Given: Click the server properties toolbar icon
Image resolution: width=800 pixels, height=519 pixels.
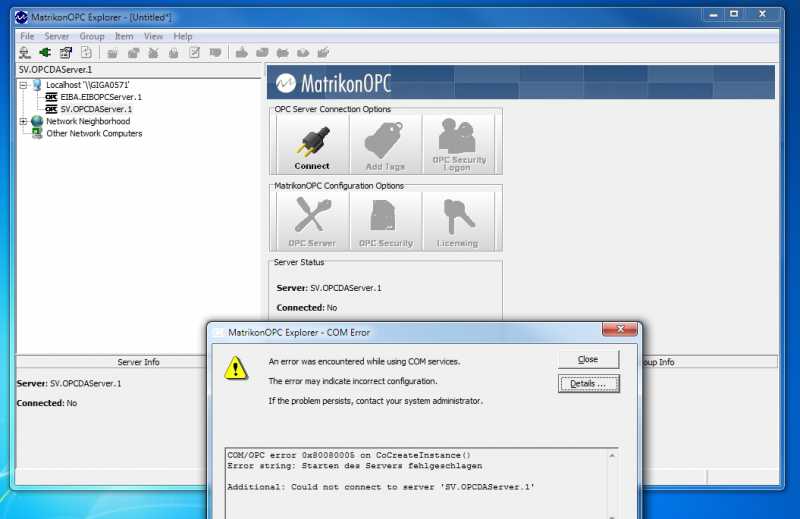Looking at the screenshot, I should point(66,52).
